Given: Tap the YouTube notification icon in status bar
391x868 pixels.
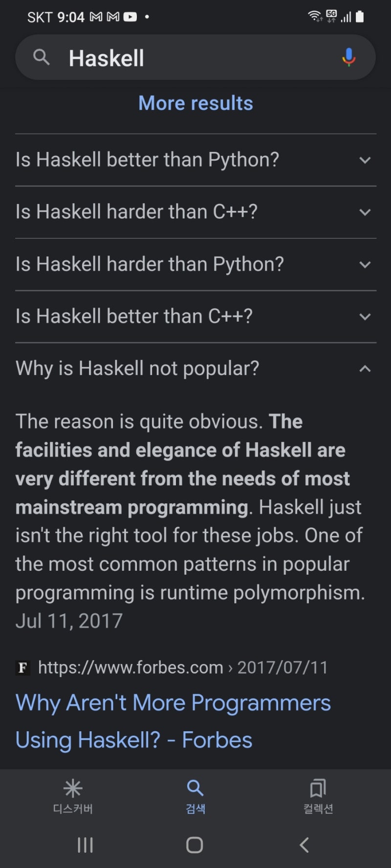Looking at the screenshot, I should (130, 17).
